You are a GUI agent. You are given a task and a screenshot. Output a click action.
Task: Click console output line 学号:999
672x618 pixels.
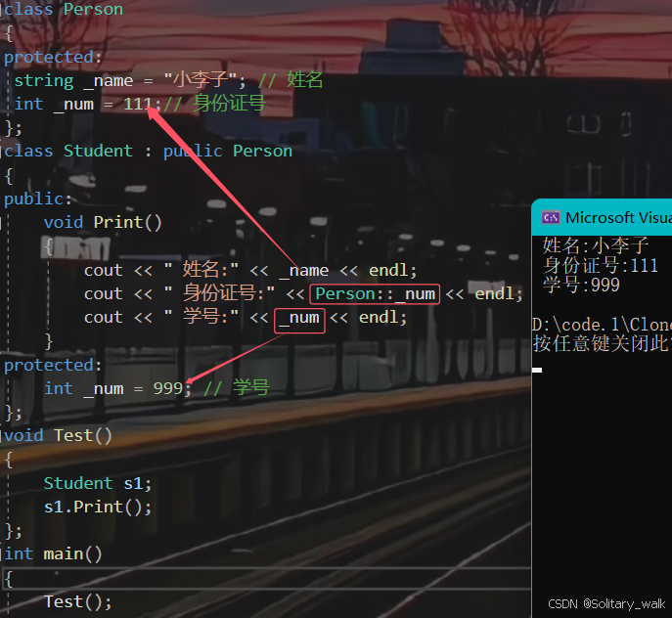tap(581, 285)
